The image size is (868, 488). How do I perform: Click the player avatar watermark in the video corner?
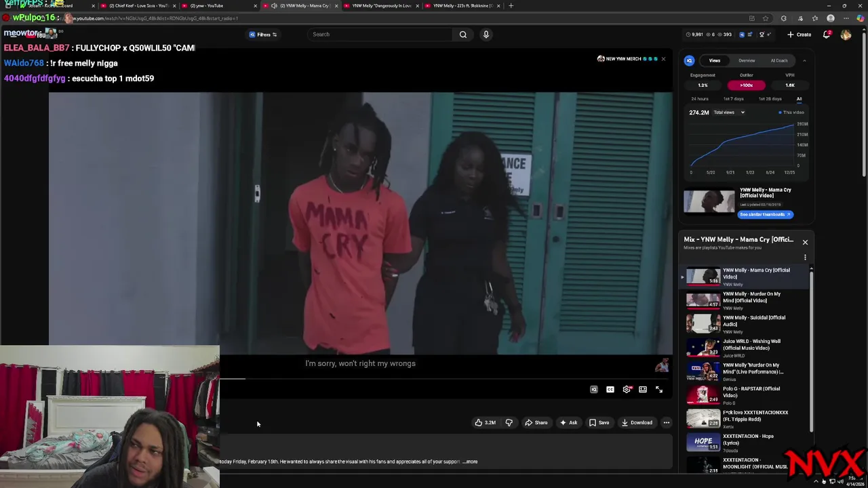pos(662,367)
